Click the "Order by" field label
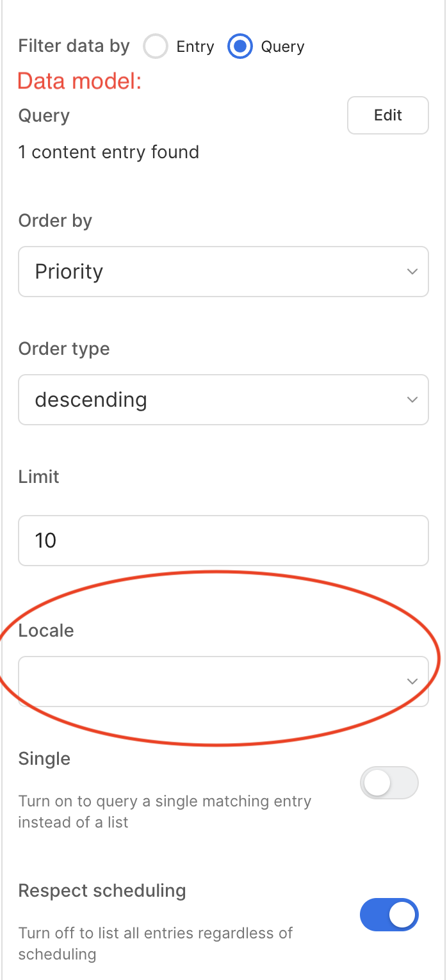Image resolution: width=447 pixels, height=980 pixels. (55, 221)
